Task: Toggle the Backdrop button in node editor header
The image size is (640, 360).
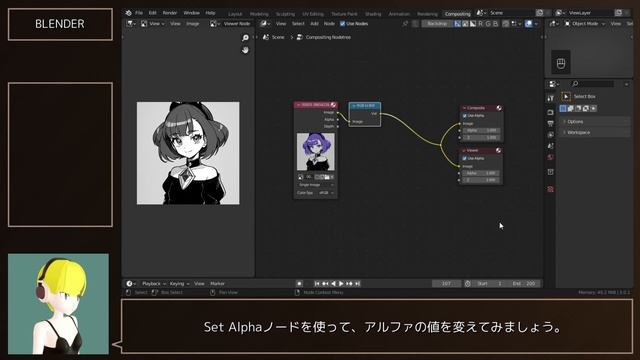Action: [437, 24]
